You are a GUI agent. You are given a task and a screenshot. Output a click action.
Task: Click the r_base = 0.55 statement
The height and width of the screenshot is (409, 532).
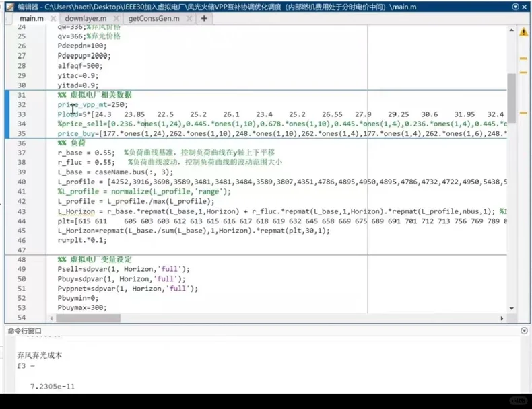click(86, 153)
